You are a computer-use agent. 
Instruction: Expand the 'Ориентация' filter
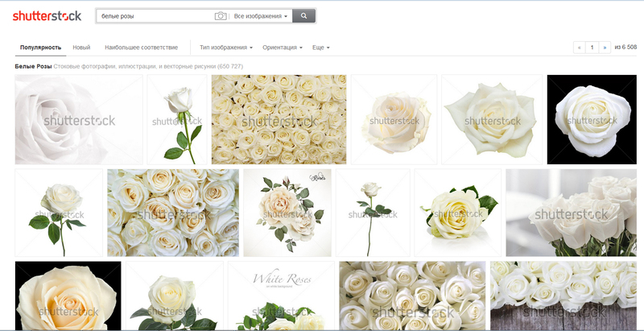click(x=283, y=48)
